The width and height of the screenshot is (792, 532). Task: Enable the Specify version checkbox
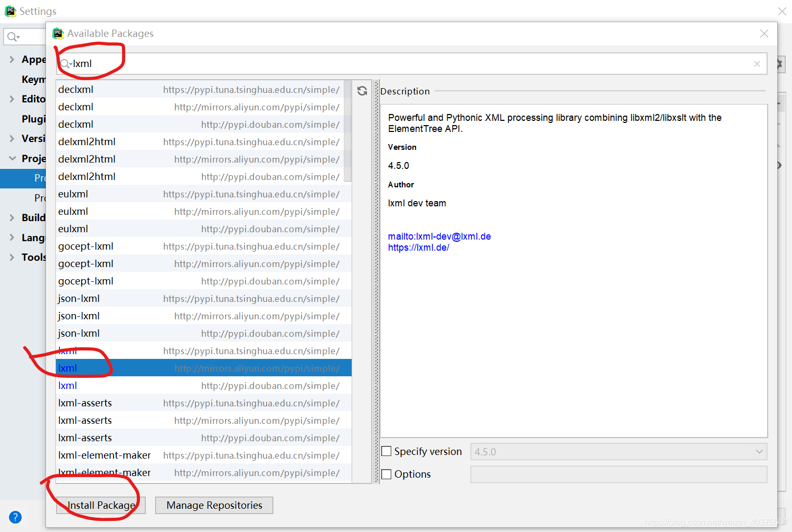386,451
